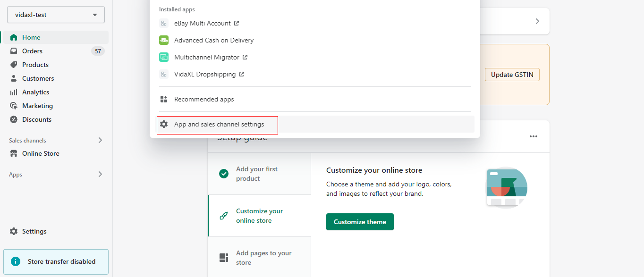Click the Apps heading in sidebar
The height and width of the screenshot is (277, 644).
pos(16,175)
